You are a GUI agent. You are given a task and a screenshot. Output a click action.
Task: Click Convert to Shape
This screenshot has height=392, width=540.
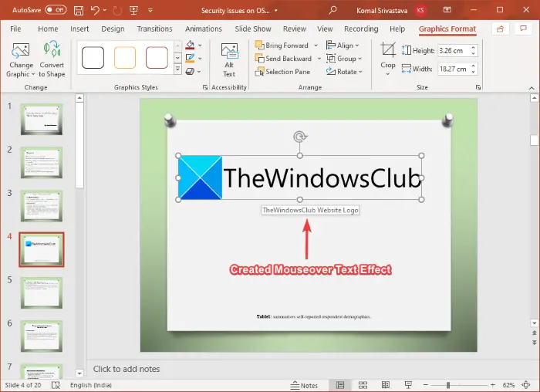[52, 60]
